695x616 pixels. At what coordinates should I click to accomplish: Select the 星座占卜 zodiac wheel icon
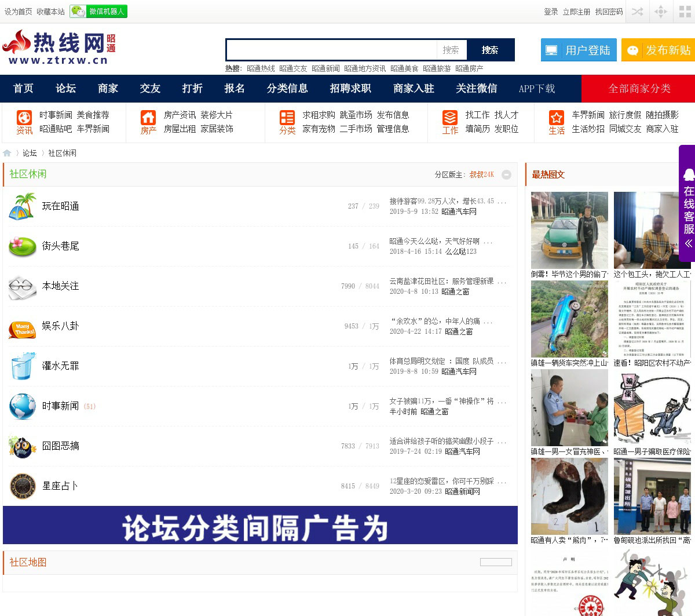[23, 486]
